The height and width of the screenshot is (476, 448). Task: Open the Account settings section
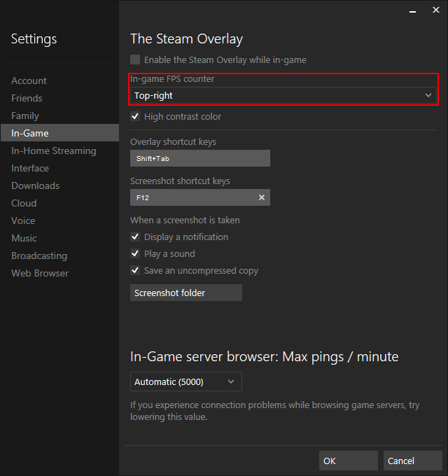[29, 81]
